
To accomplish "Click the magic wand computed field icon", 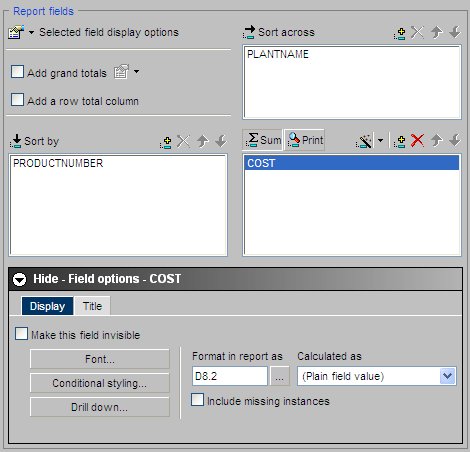I will coord(364,141).
